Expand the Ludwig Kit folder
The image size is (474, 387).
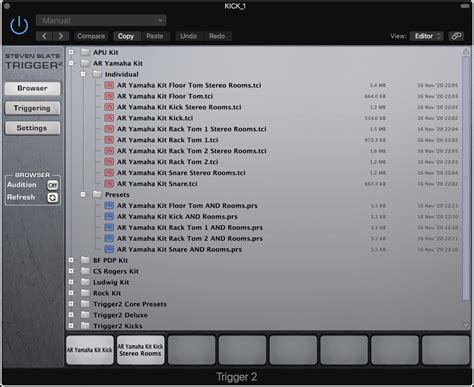coord(71,282)
